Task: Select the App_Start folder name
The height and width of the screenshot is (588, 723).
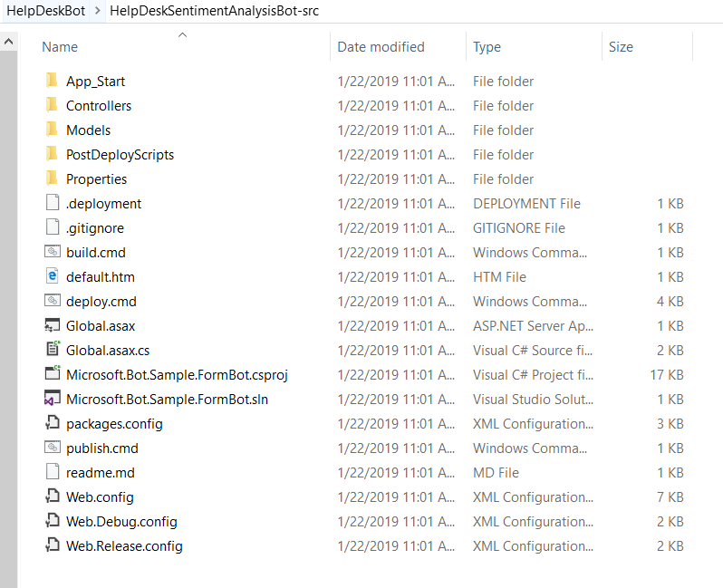Action: point(95,82)
